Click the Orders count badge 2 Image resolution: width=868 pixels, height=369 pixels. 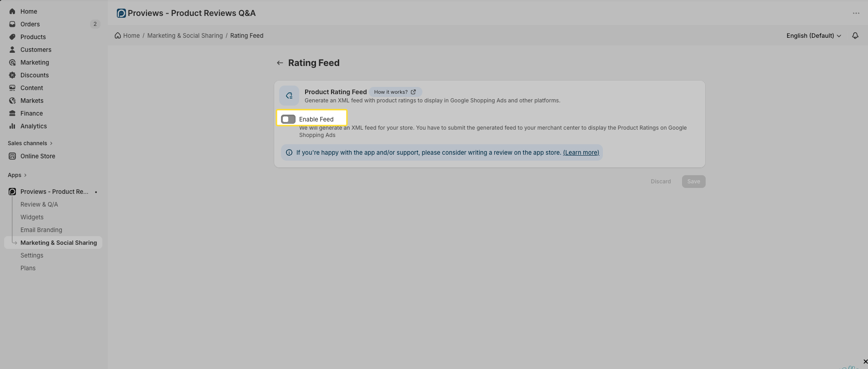pos(95,24)
